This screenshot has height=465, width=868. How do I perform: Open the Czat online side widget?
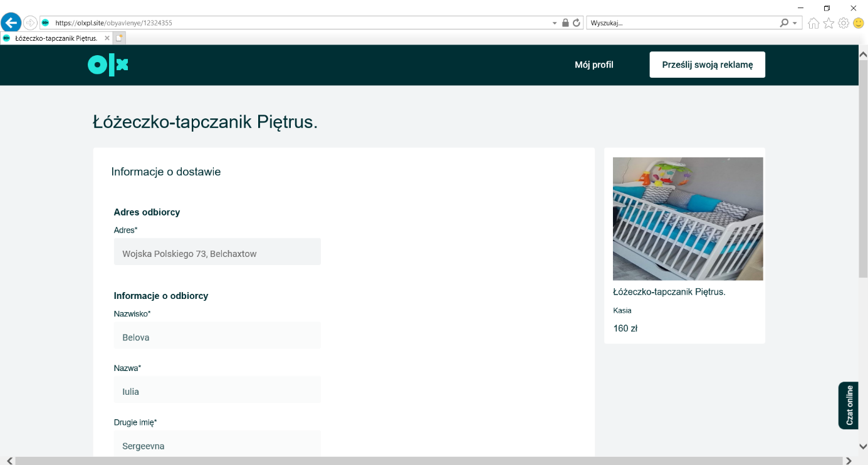pyautogui.click(x=849, y=405)
